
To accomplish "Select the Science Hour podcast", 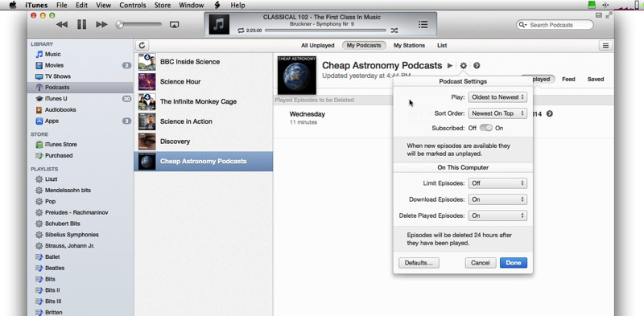I will point(204,82).
